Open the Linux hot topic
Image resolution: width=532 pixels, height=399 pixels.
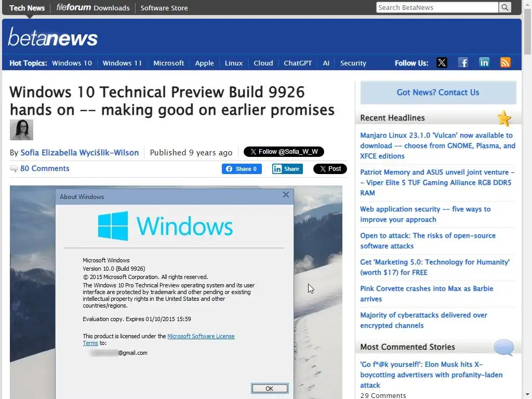pos(234,63)
